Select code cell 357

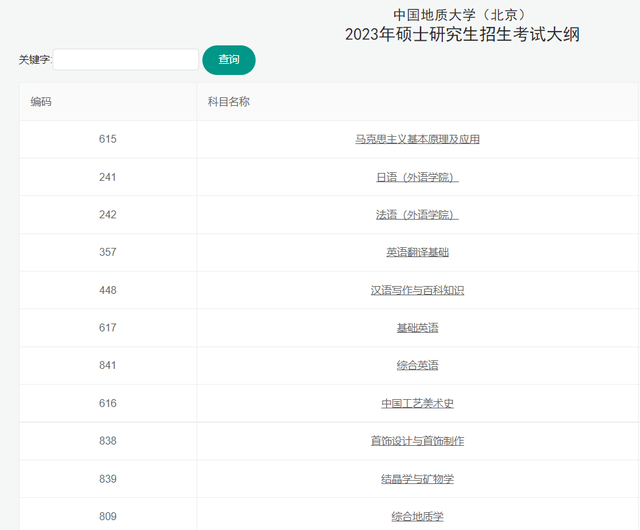tap(108, 252)
